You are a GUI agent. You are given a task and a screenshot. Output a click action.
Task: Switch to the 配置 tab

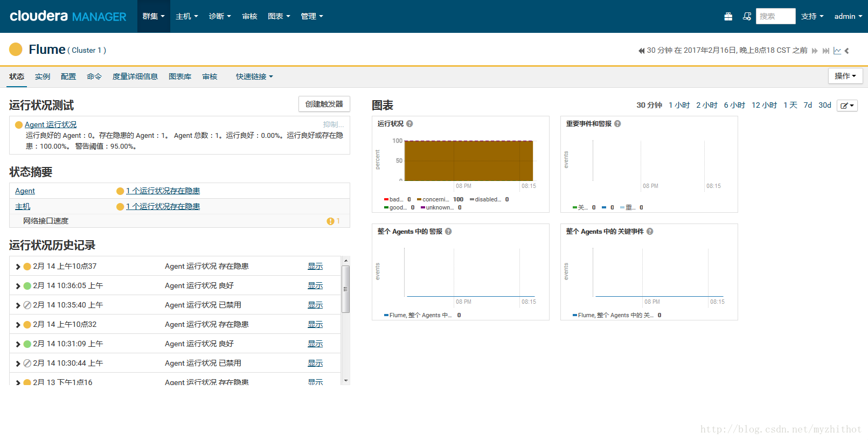68,76
